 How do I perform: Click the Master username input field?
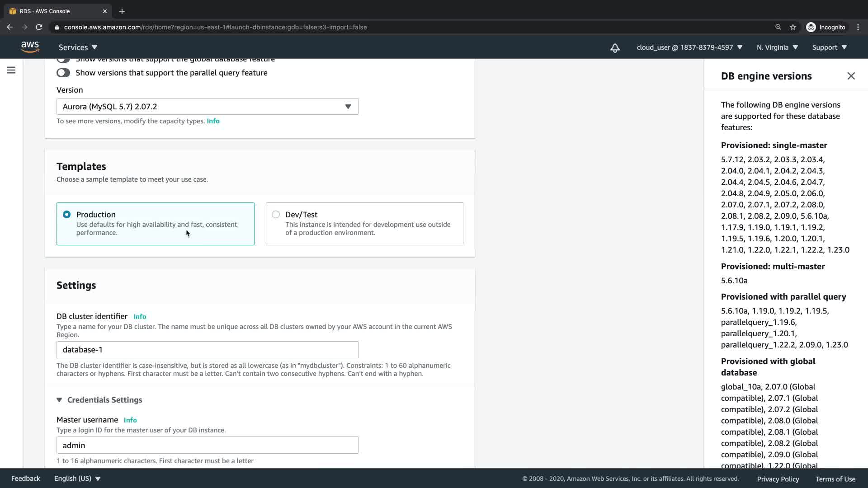[208, 445]
